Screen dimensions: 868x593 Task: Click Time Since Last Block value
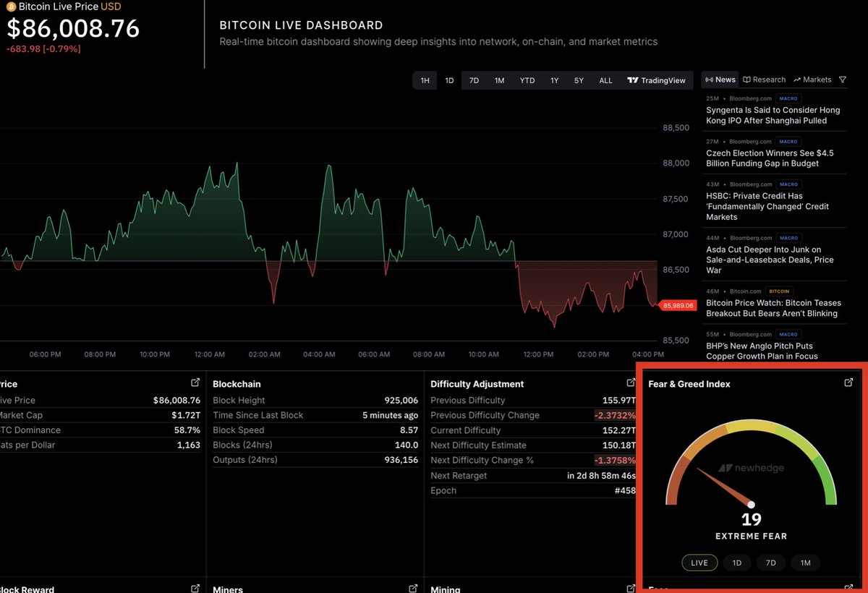pos(390,415)
